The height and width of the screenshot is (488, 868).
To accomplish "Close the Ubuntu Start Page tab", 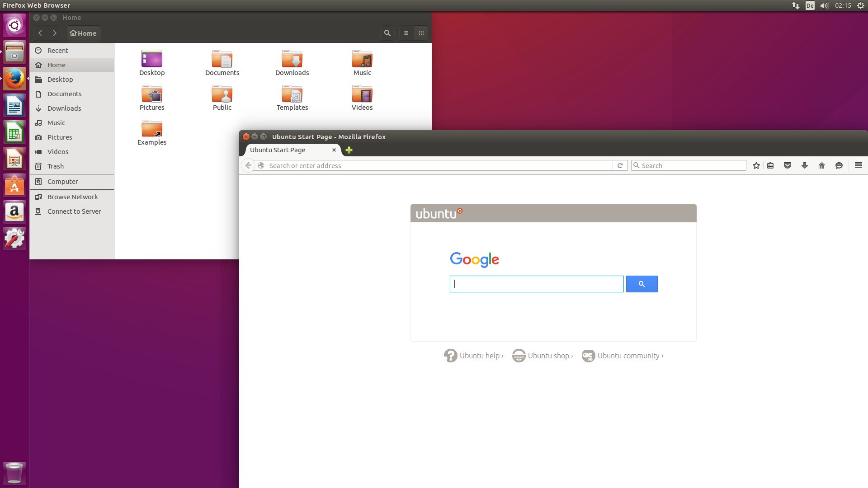I will point(334,150).
